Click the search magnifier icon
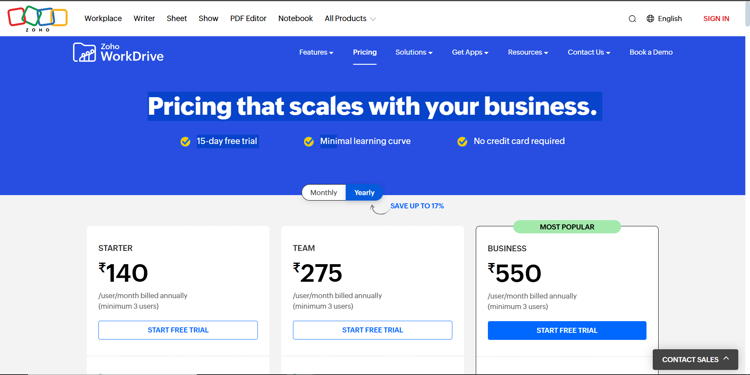750x375 pixels. click(632, 19)
